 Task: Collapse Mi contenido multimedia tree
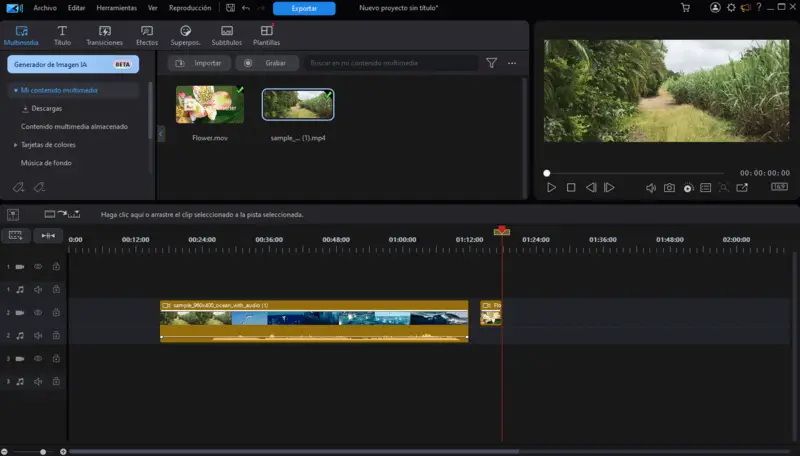(16, 90)
